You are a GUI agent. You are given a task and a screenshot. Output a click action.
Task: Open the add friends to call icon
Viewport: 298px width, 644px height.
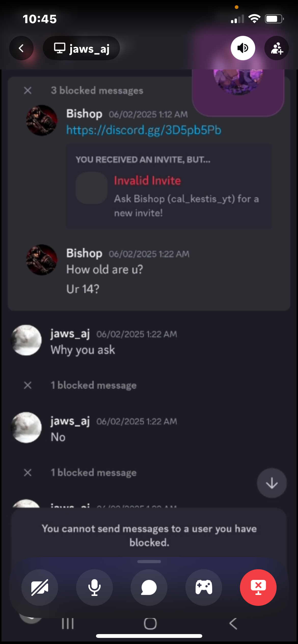point(276,48)
